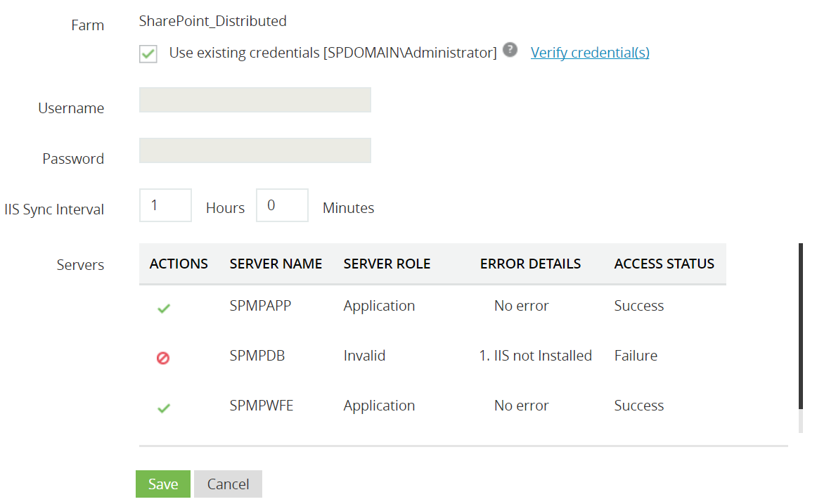Screen dimensions: 817x504
Task: Click the IIS not Installed error text
Action: coord(535,356)
